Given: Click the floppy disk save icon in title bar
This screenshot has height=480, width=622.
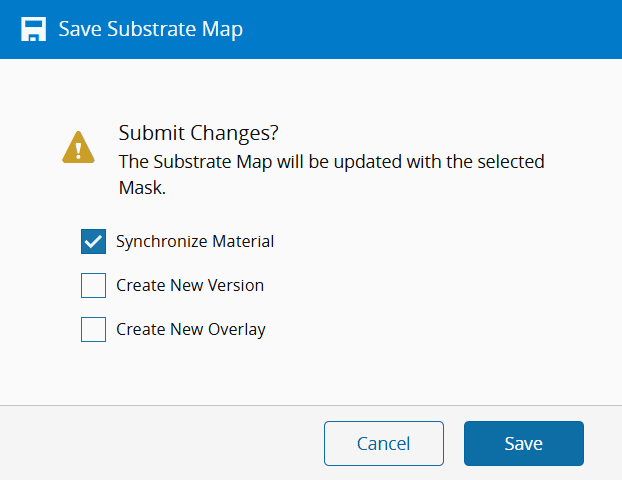Looking at the screenshot, I should pos(34,28).
